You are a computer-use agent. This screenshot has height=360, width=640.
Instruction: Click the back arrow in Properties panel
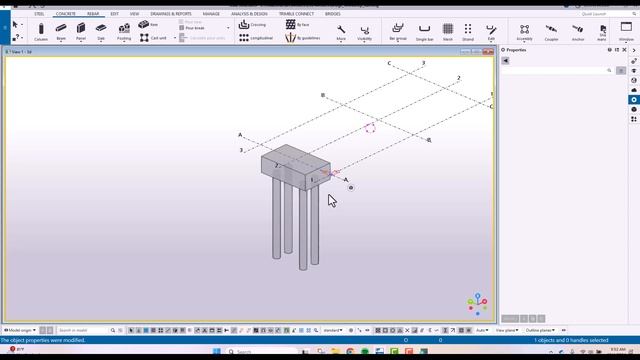505,60
